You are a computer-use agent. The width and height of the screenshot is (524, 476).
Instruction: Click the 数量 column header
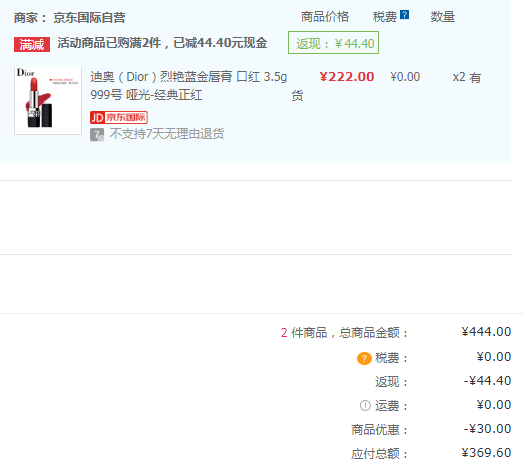tap(442, 17)
